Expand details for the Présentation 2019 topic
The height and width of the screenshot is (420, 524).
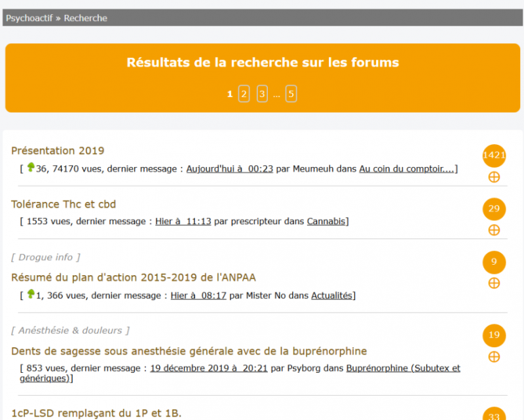(494, 177)
